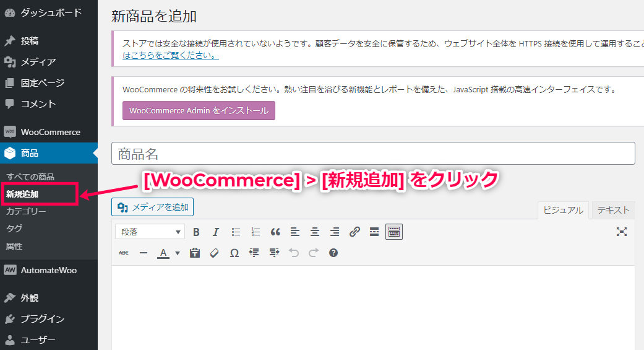Open 投稿 menu in the sidebar
Image resolution: width=644 pixels, height=350 pixels.
(49, 41)
